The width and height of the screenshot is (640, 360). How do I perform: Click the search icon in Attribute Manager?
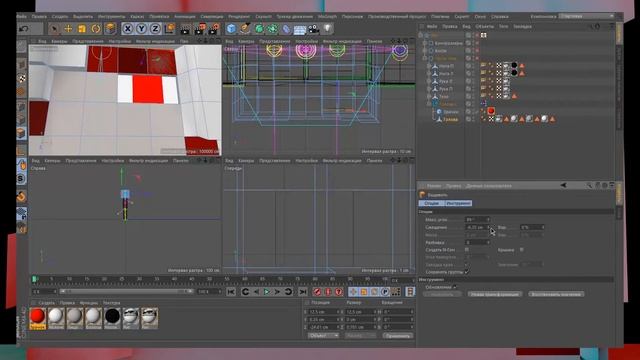(x=589, y=185)
